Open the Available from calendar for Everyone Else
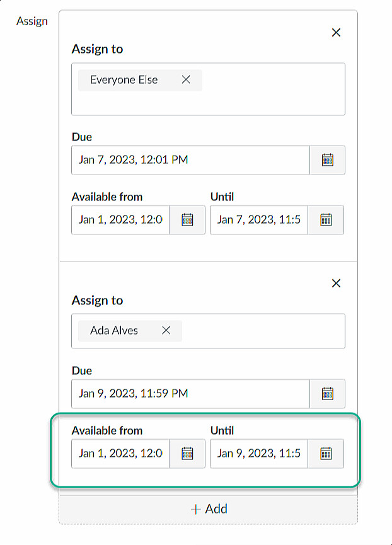The image size is (392, 545). pyautogui.click(x=187, y=220)
